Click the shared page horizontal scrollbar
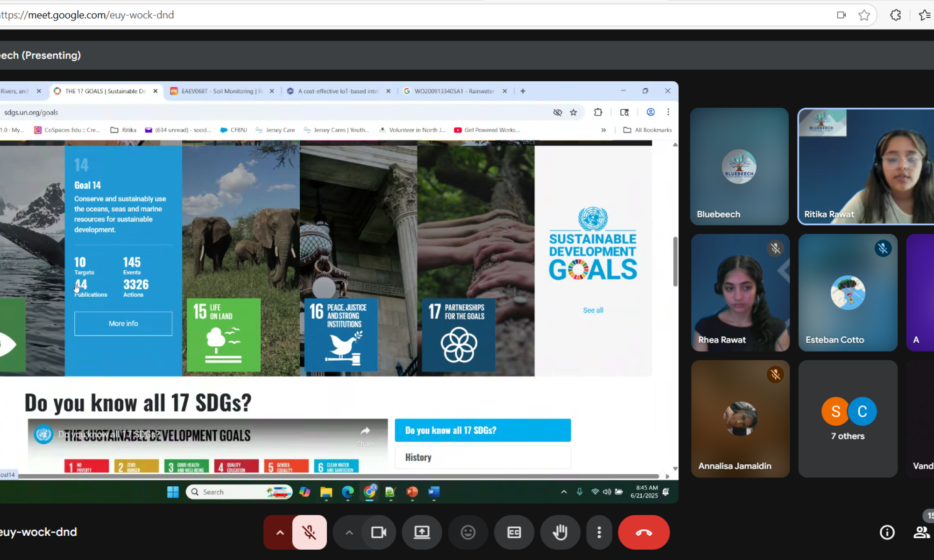934x560 pixels. (338, 476)
